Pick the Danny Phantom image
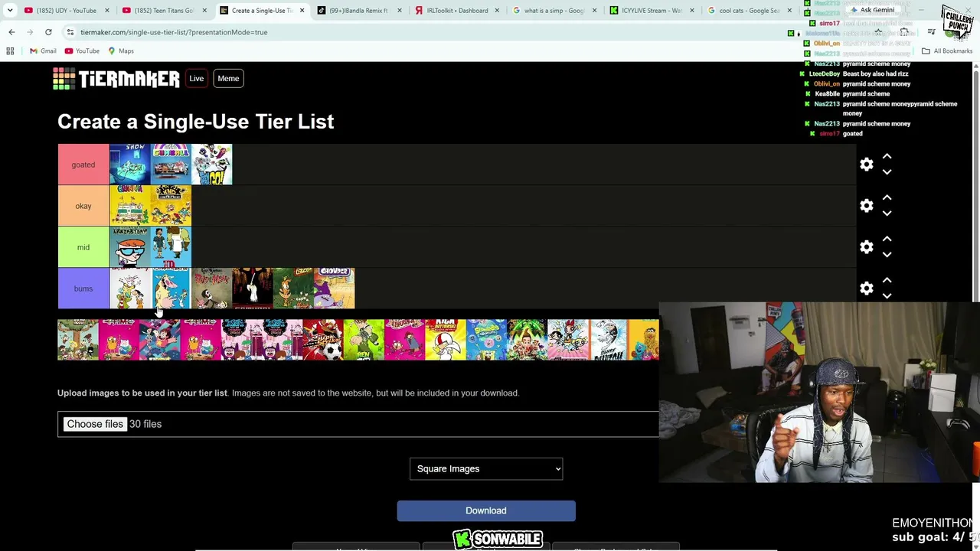Viewport: 980px width, 551px height. tap(609, 340)
